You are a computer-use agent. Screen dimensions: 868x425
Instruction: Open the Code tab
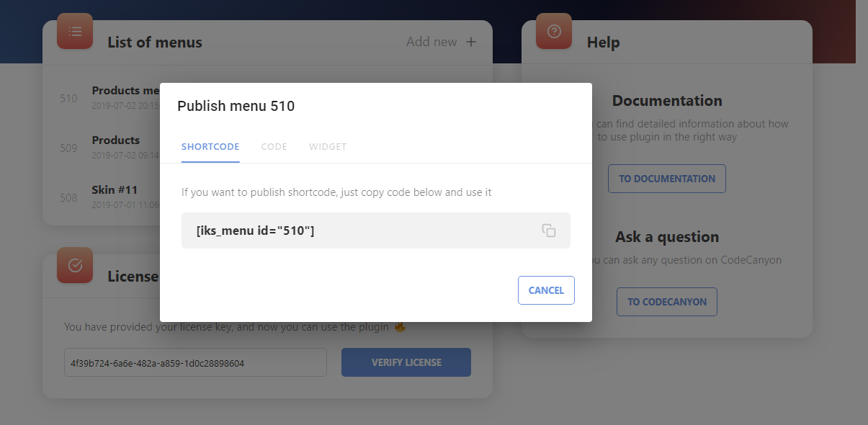point(274,147)
